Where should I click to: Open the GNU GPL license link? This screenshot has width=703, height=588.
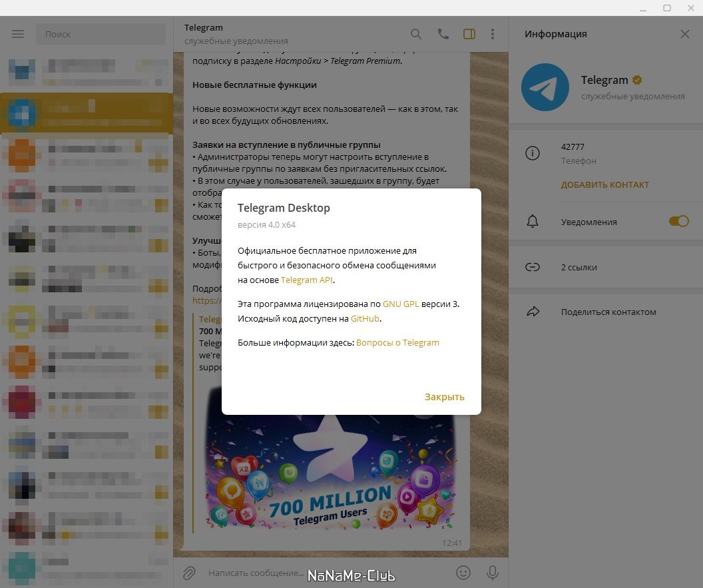[401, 304]
